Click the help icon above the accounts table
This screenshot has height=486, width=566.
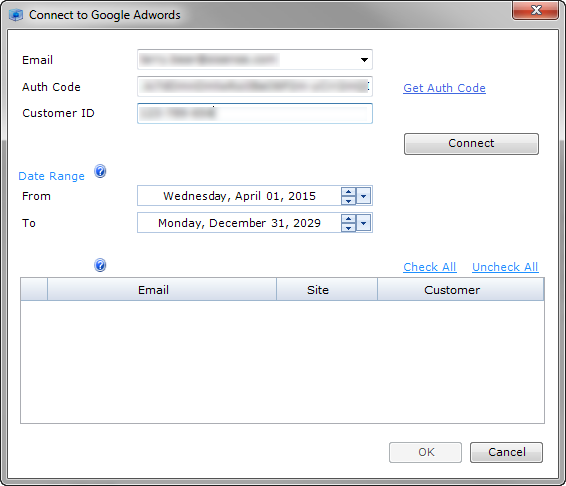click(100, 265)
